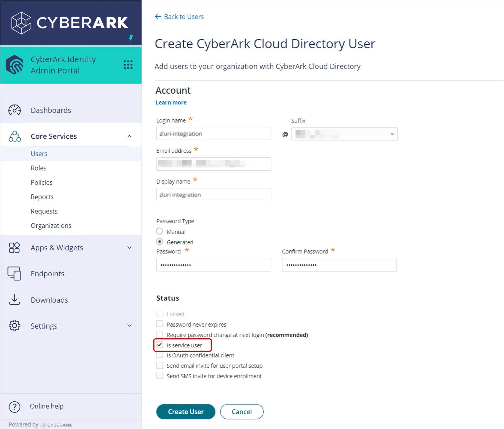
Task: Expand the Apps & Widgets chevron
Action: pyautogui.click(x=130, y=248)
